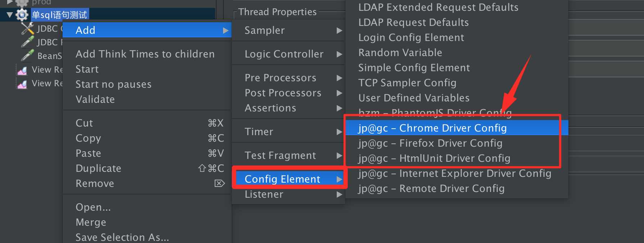Click the JDBC Request sampler pipette icon

(x=28, y=42)
